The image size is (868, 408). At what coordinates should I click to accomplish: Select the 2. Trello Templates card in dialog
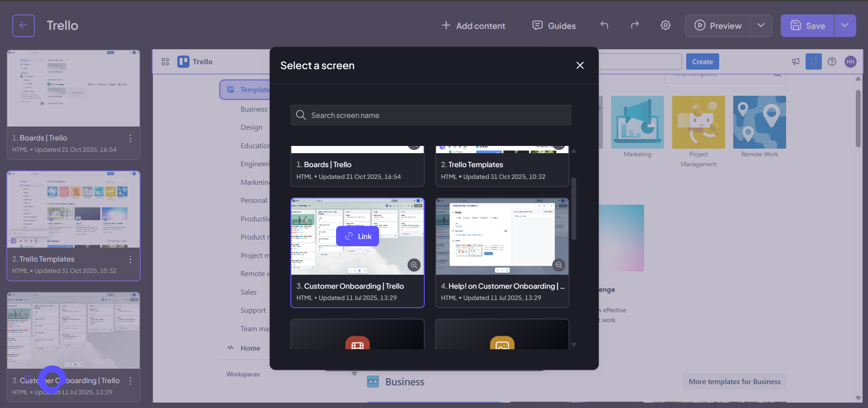[x=502, y=166]
